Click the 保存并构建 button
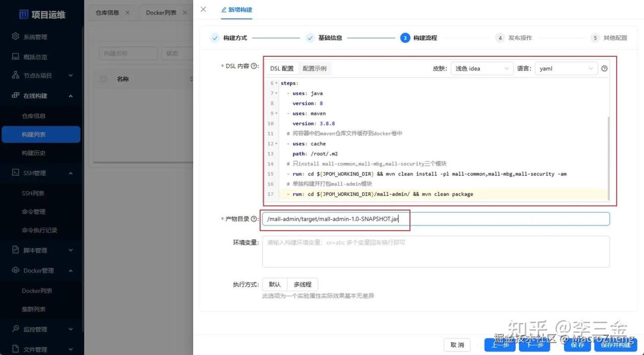This screenshot has width=644, height=355. point(616,345)
